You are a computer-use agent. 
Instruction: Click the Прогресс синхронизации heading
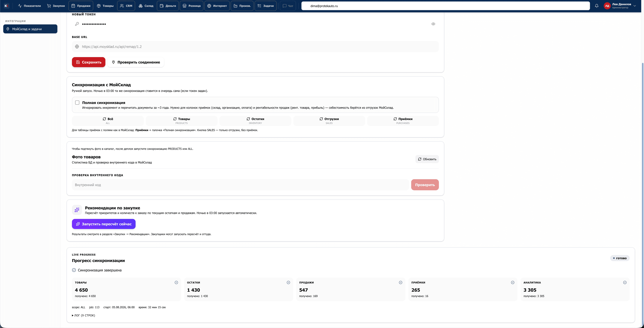[98, 260]
